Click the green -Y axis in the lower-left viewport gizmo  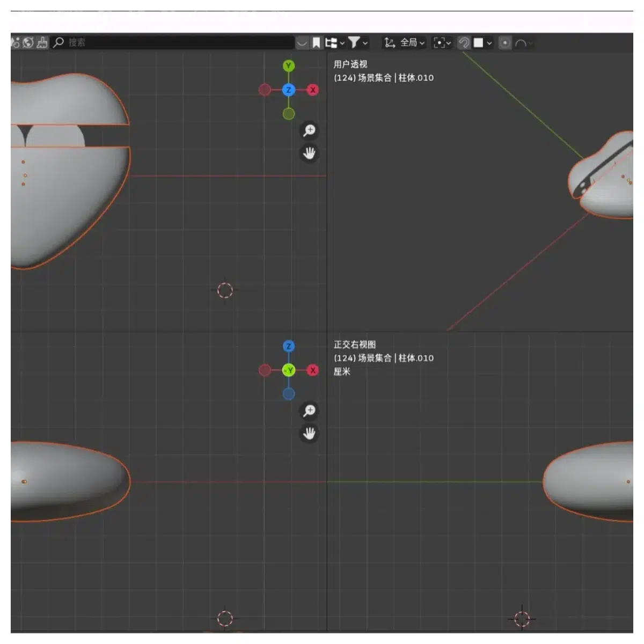pyautogui.click(x=289, y=370)
